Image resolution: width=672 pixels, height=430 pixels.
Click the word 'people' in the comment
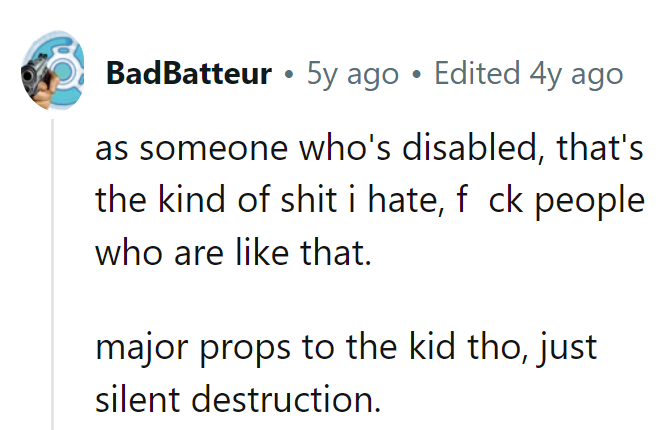click(590, 201)
